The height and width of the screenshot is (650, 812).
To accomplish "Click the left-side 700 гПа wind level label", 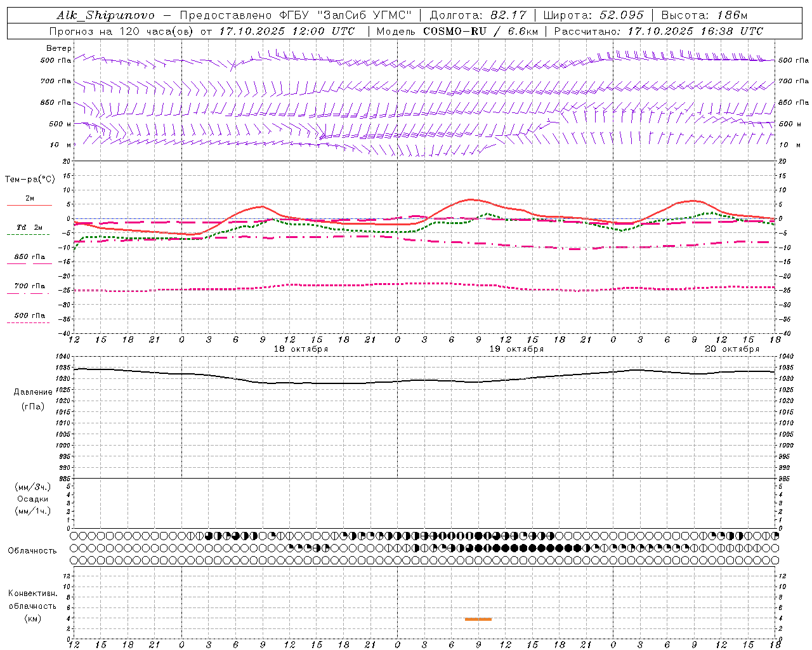I will click(56, 81).
